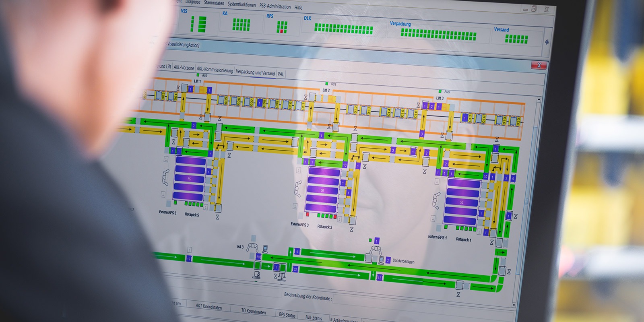
Task: Click the weighing scale icon on lower conveyor
Action: [x=283, y=276]
